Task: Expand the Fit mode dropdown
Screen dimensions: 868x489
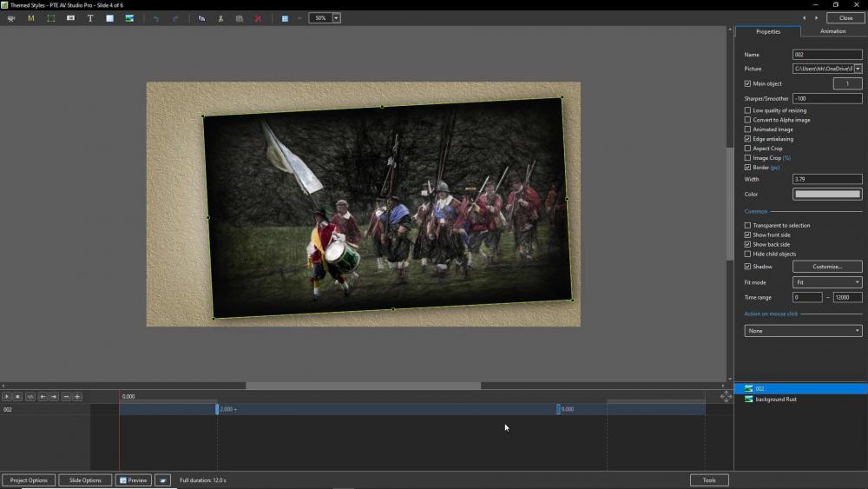Action: pyautogui.click(x=827, y=282)
